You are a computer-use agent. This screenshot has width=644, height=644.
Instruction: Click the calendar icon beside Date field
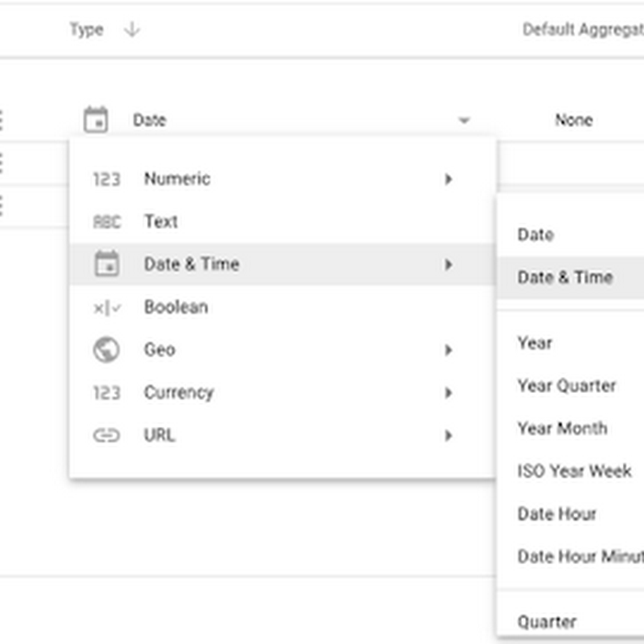point(96,120)
